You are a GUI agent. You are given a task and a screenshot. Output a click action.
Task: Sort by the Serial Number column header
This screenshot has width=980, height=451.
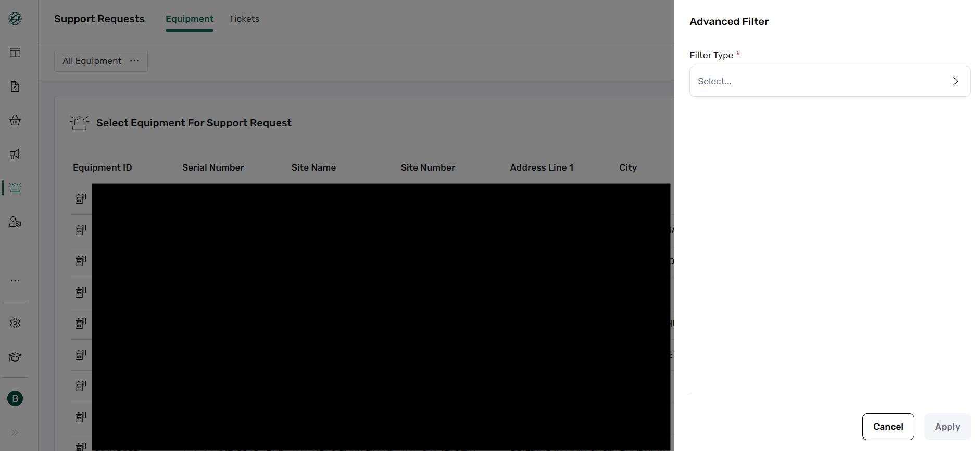tap(213, 167)
